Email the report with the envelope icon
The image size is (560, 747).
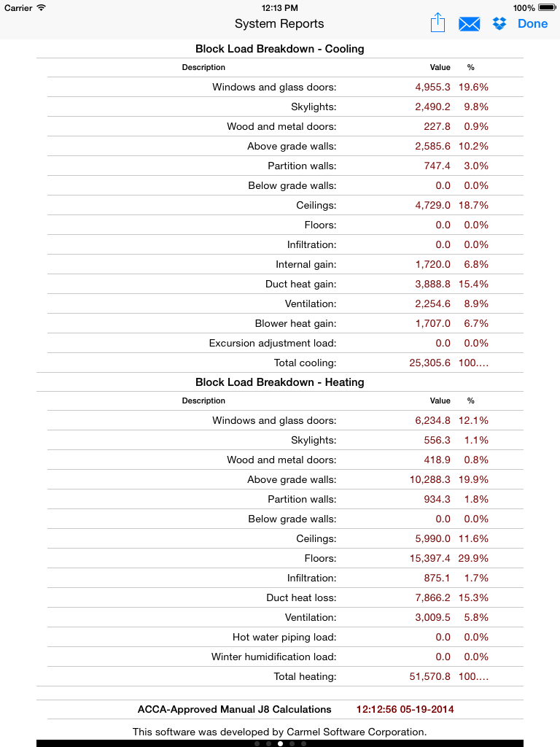click(469, 24)
